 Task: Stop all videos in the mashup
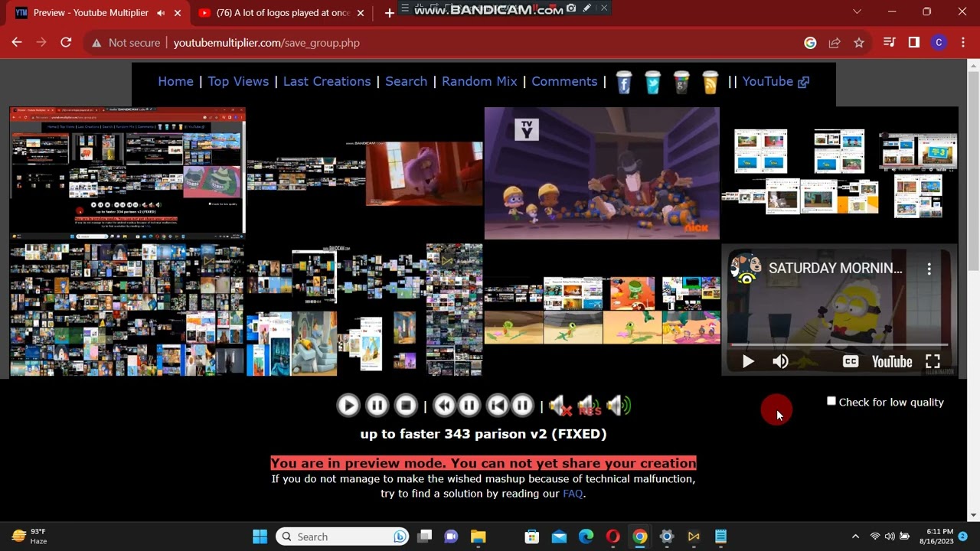[406, 406]
